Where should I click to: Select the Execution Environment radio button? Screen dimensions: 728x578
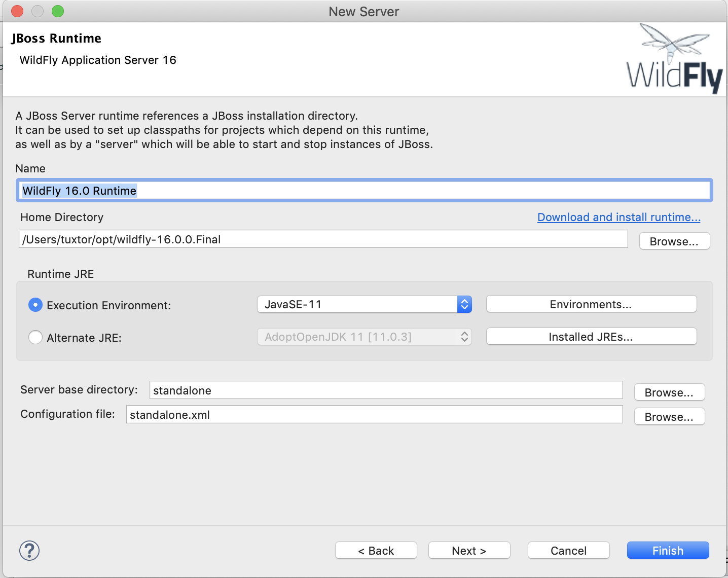click(x=35, y=305)
